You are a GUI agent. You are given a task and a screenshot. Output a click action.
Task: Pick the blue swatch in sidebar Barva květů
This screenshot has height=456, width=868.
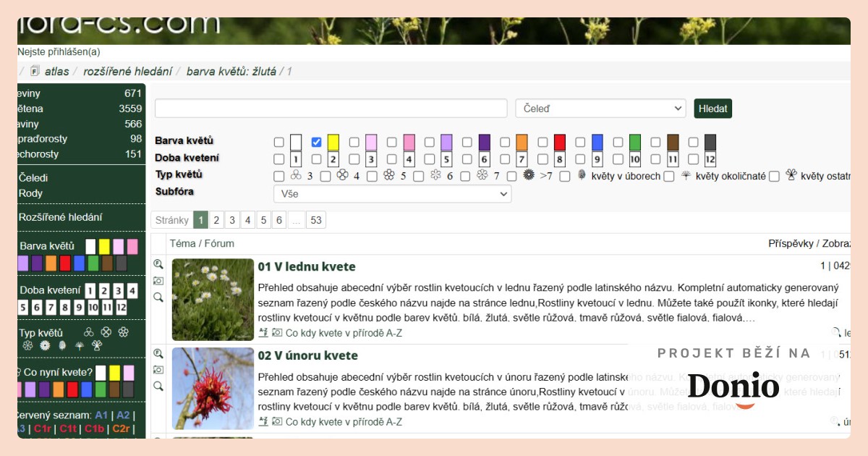tap(79, 263)
